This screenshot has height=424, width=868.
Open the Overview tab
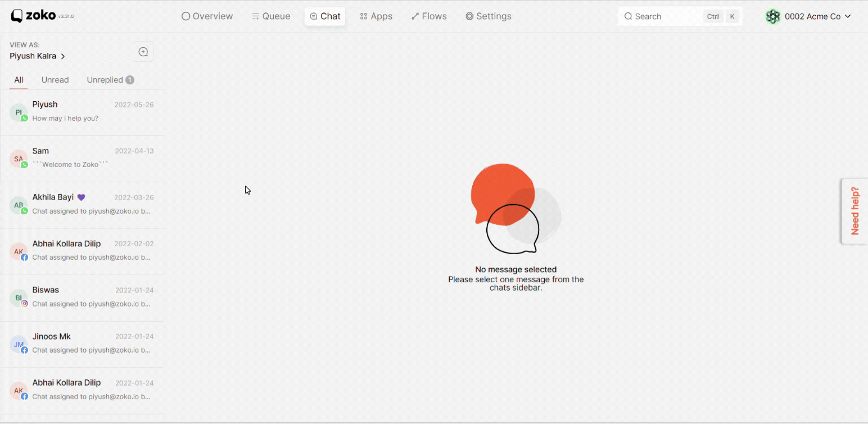[x=207, y=16]
